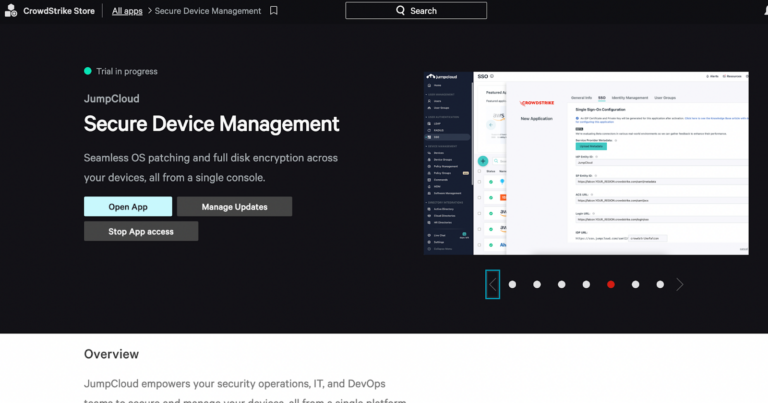Select the seventh carousel dot

pos(660,284)
